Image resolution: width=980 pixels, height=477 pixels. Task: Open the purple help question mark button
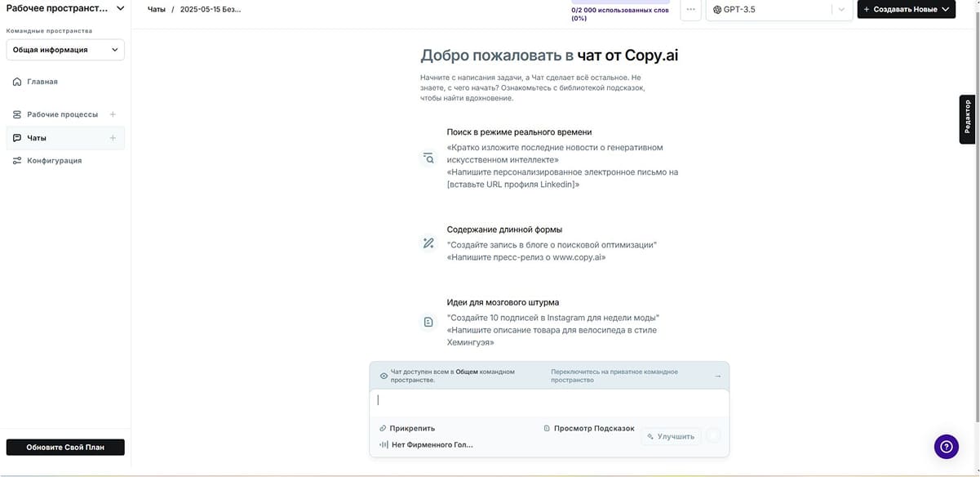pos(947,446)
